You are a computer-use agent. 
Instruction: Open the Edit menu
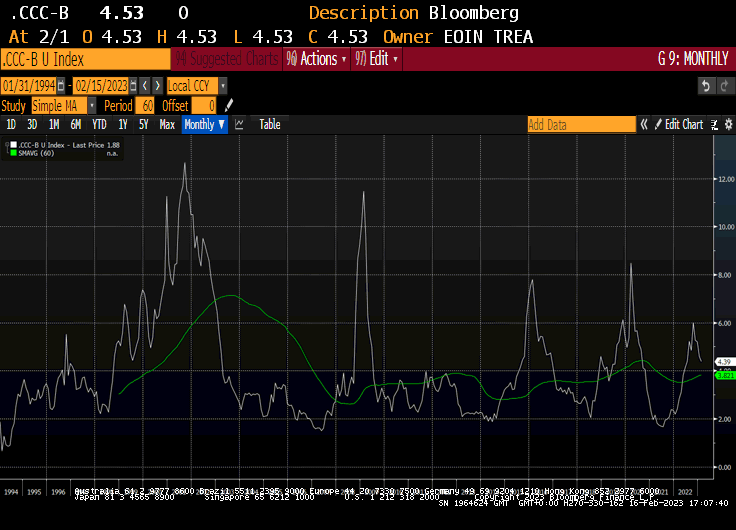[377, 59]
